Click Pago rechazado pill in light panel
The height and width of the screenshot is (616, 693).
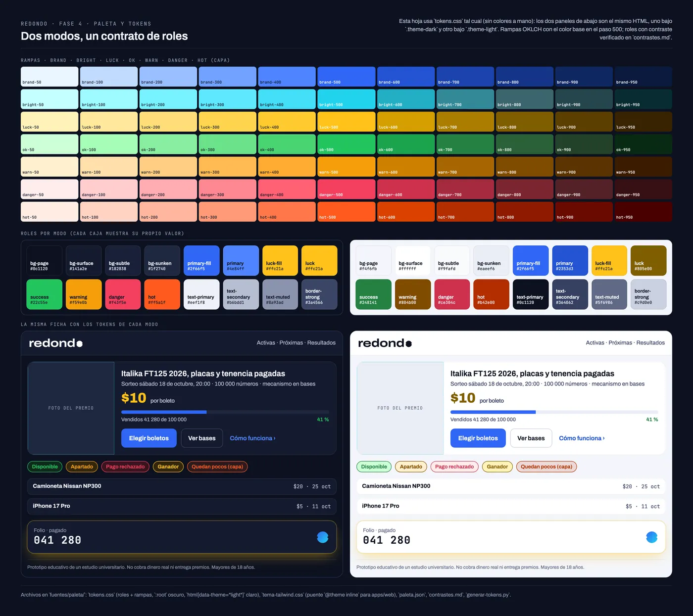[x=454, y=467]
